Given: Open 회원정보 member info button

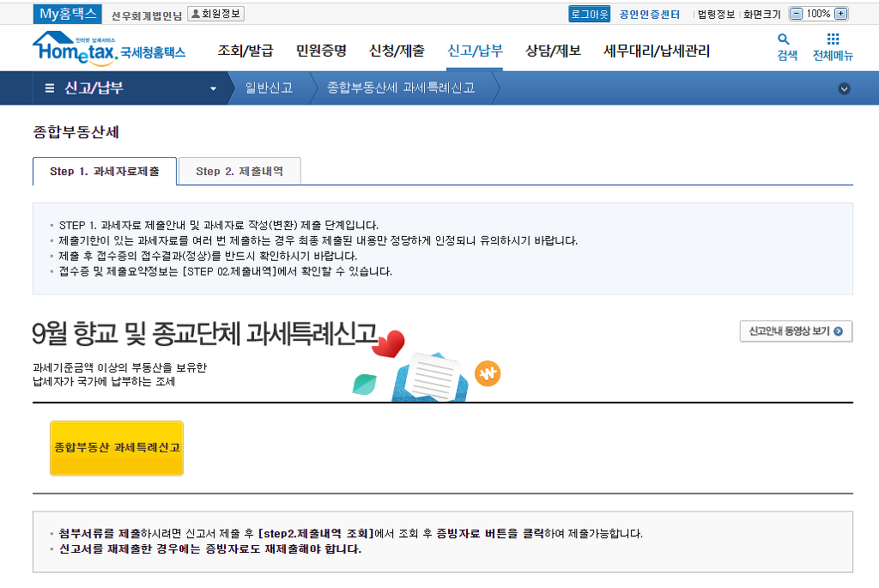Looking at the screenshot, I should (x=215, y=14).
